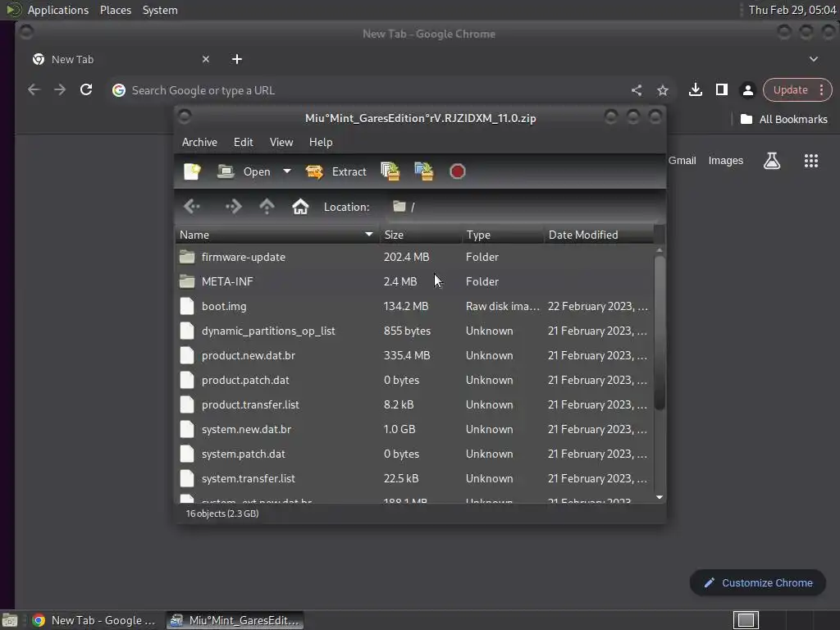Open the Help menu
840x630 pixels.
321,142
